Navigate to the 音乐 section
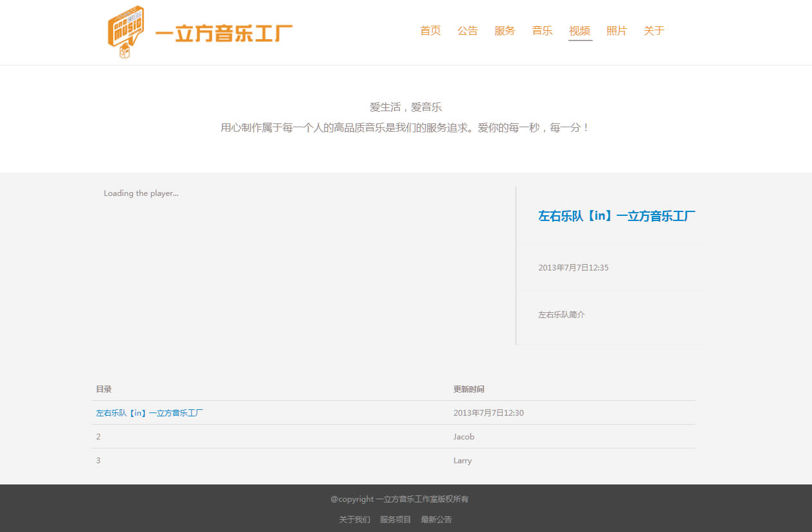Image resolution: width=812 pixels, height=532 pixels. [542, 31]
